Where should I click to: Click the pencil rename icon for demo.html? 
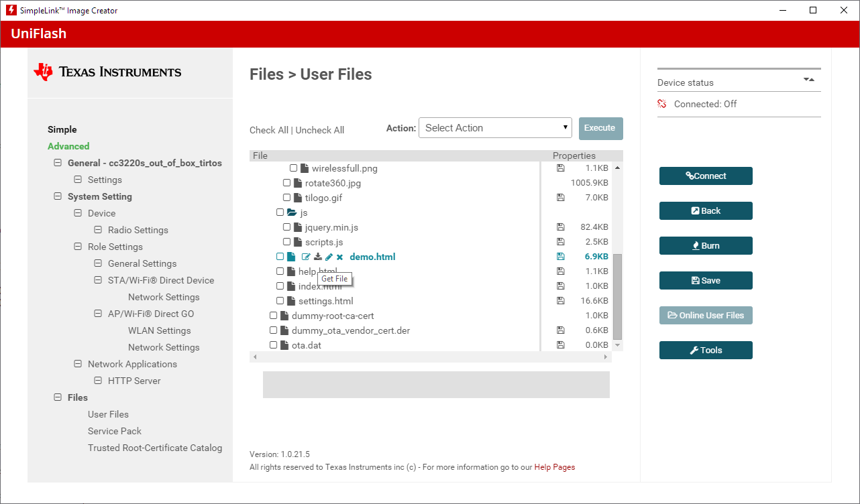[329, 257]
